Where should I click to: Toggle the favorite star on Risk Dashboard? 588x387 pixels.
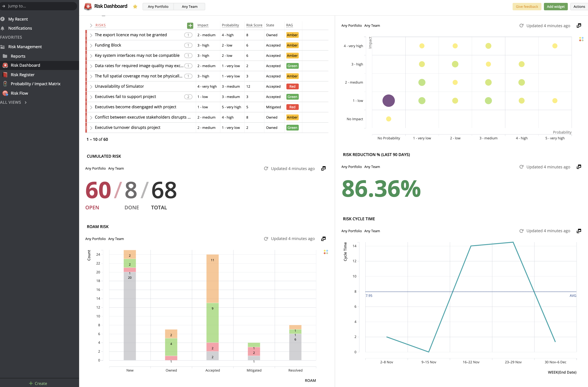[x=135, y=6]
